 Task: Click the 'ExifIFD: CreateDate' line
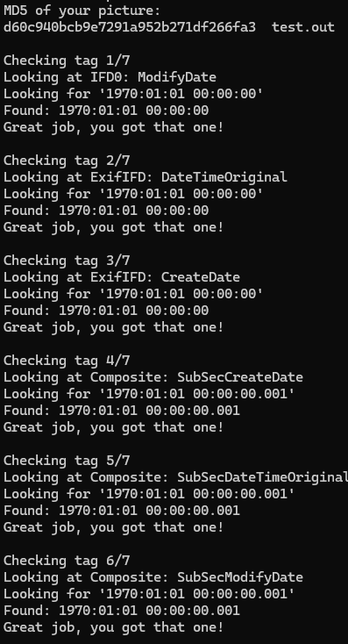[122, 277]
